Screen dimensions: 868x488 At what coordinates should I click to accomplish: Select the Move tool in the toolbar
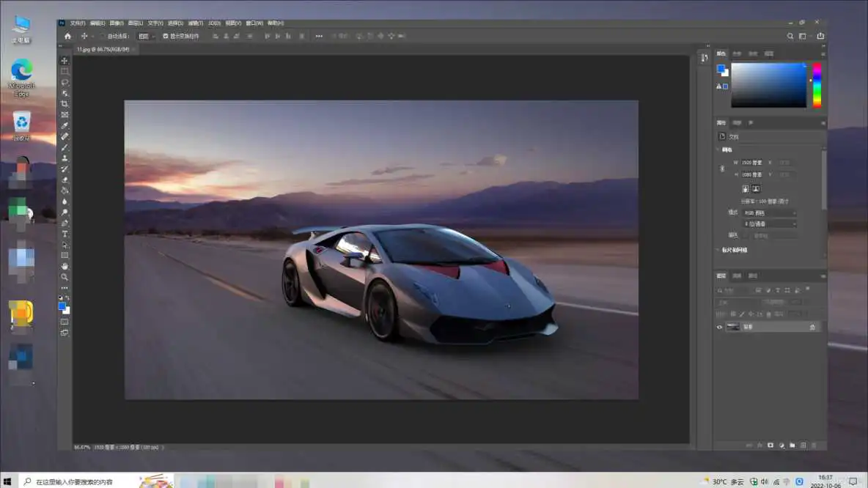(x=65, y=61)
